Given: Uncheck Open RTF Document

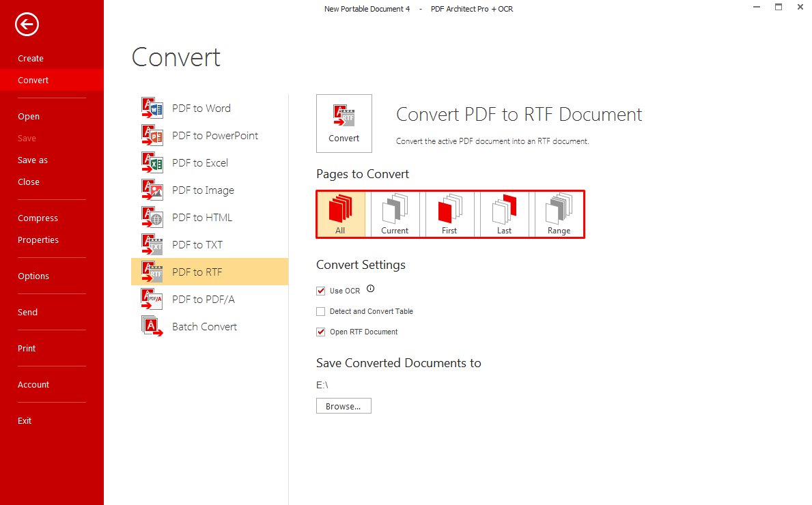Looking at the screenshot, I should pyautogui.click(x=320, y=332).
